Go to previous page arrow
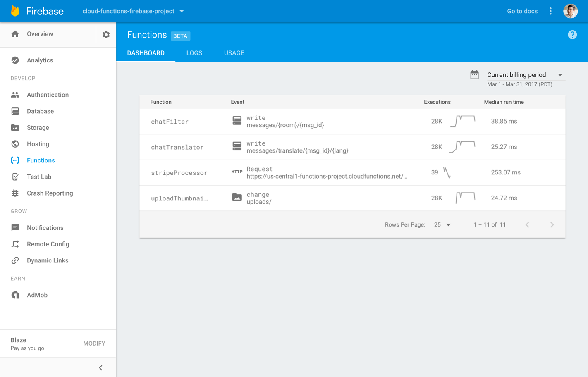 point(527,225)
